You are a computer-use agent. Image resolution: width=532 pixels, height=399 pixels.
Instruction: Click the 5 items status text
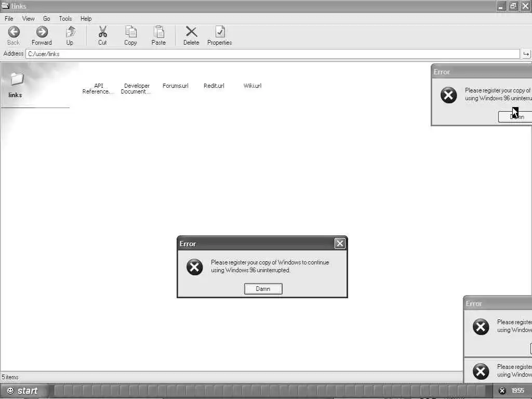tap(10, 377)
